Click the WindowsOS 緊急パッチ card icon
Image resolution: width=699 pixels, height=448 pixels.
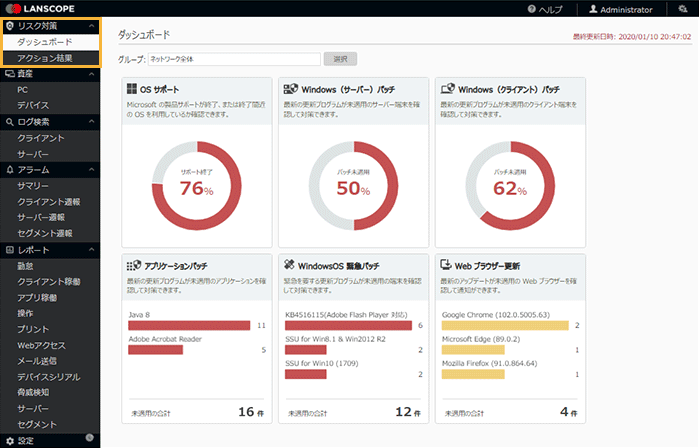tap(288, 265)
